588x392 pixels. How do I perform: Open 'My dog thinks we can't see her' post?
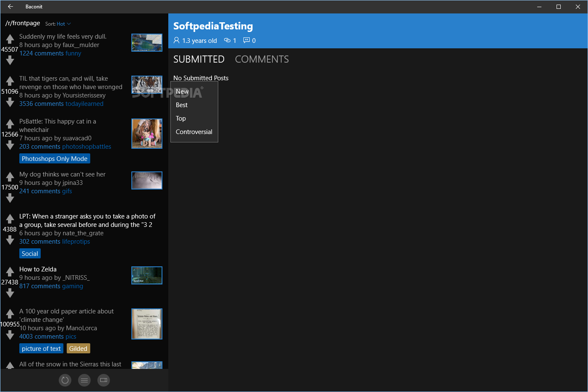(63, 174)
